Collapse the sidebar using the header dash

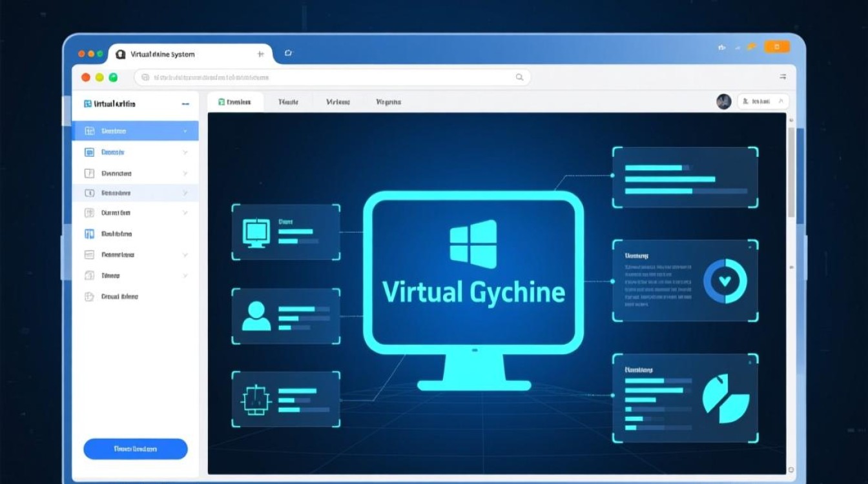click(x=185, y=104)
